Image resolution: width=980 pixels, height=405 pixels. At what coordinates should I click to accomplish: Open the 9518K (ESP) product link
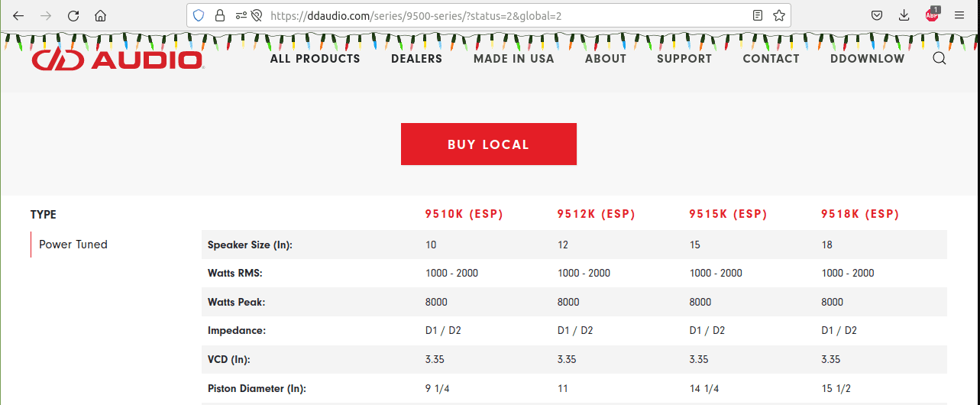(x=860, y=215)
